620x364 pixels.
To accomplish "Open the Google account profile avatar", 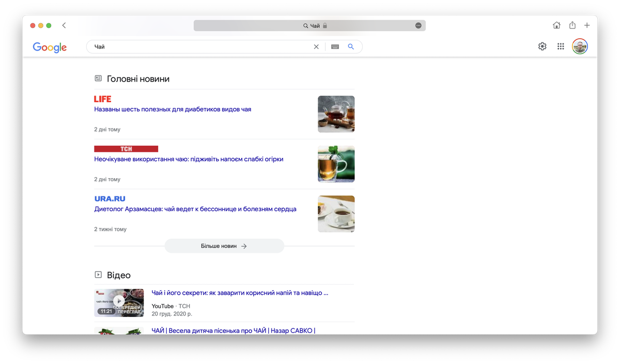I will (580, 46).
